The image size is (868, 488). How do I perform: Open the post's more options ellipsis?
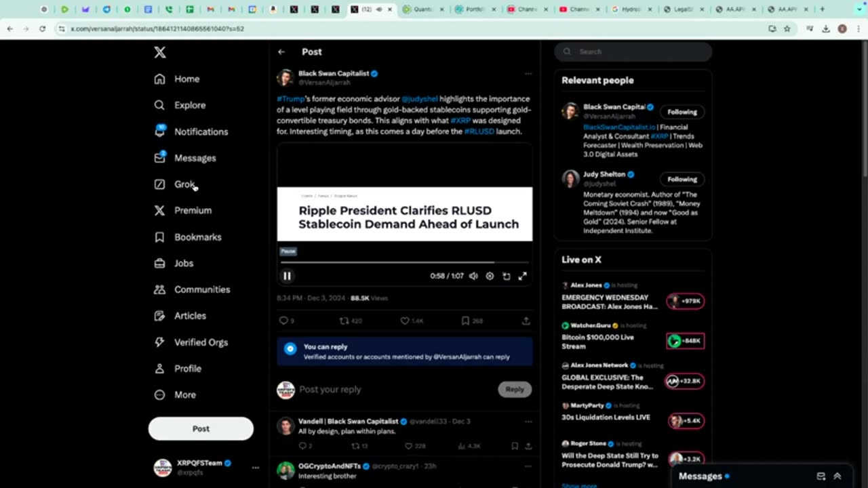coord(528,73)
